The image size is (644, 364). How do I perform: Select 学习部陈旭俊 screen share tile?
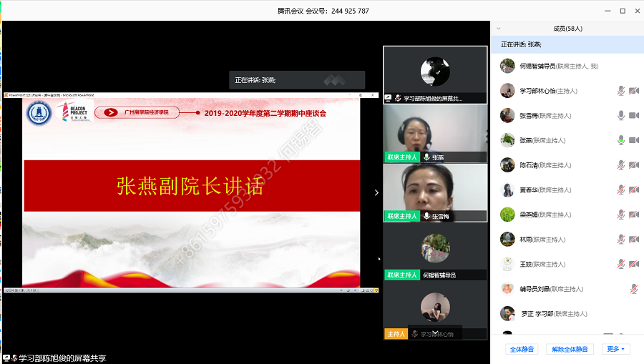coord(435,74)
